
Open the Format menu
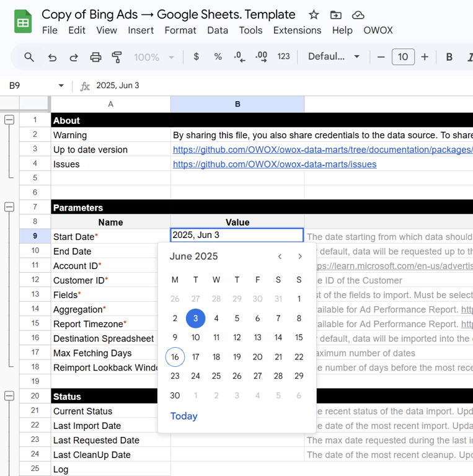coord(180,30)
